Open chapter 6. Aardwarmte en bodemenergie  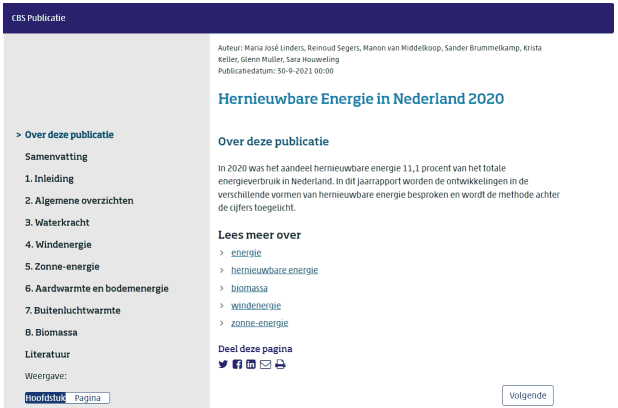click(x=97, y=289)
